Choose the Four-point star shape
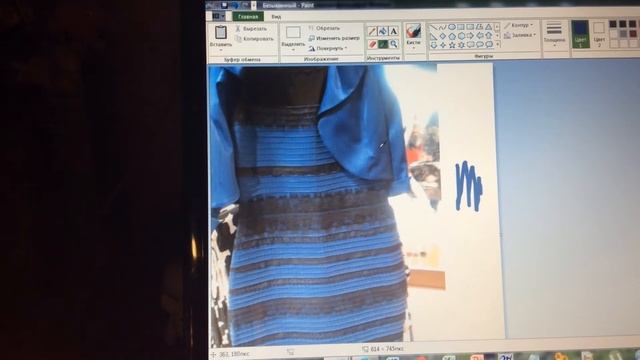640x360 pixels. tap(443, 45)
